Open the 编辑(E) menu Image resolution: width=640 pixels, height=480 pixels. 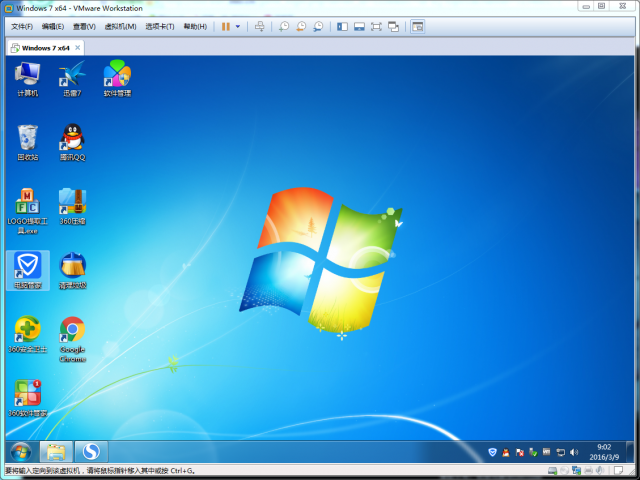[53, 27]
